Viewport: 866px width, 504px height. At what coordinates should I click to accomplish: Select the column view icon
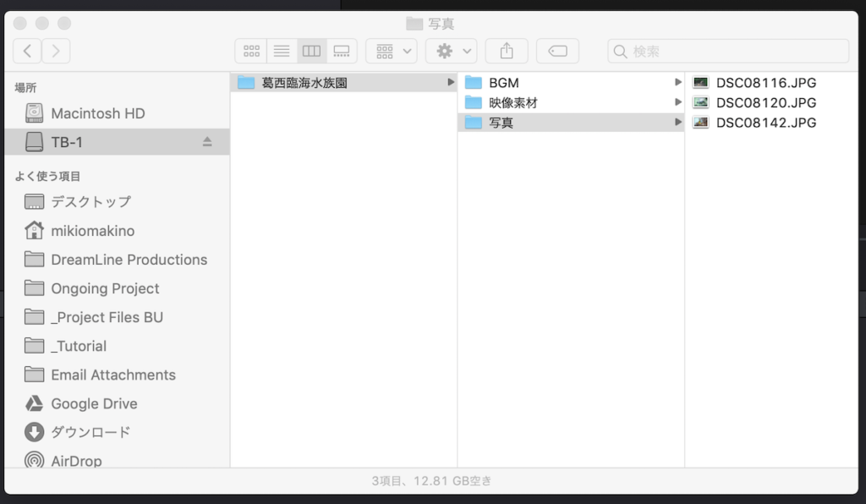(311, 51)
